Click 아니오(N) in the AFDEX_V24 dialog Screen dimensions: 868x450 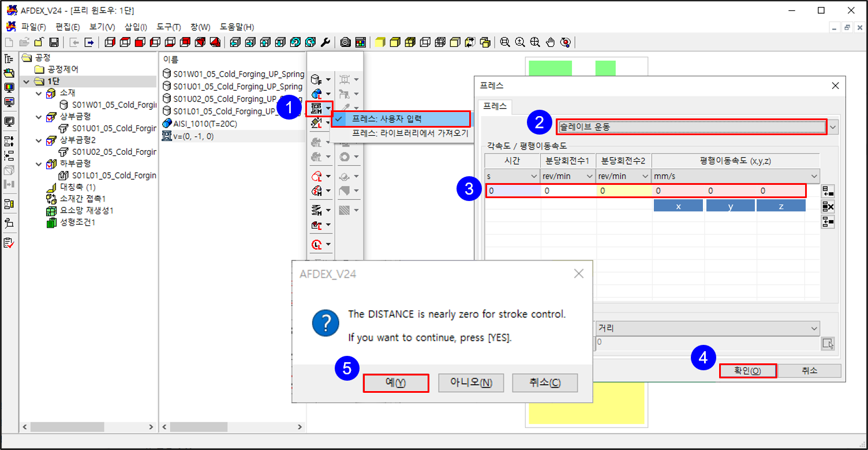click(x=471, y=383)
